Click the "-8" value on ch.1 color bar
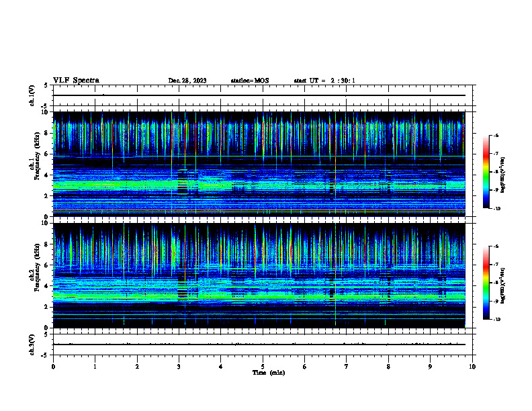Viewport: 532px width, 411px height. coord(496,172)
